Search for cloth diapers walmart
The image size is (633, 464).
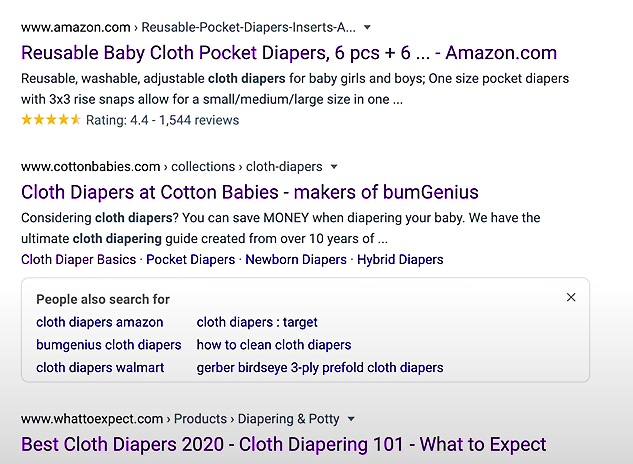[100, 368]
